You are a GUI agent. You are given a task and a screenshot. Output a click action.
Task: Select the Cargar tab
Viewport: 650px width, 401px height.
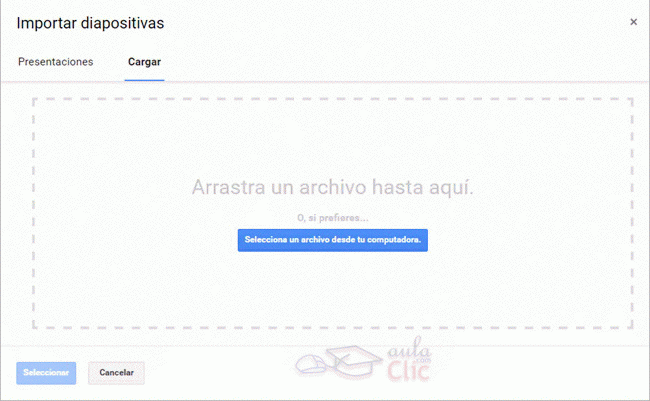pos(144,62)
